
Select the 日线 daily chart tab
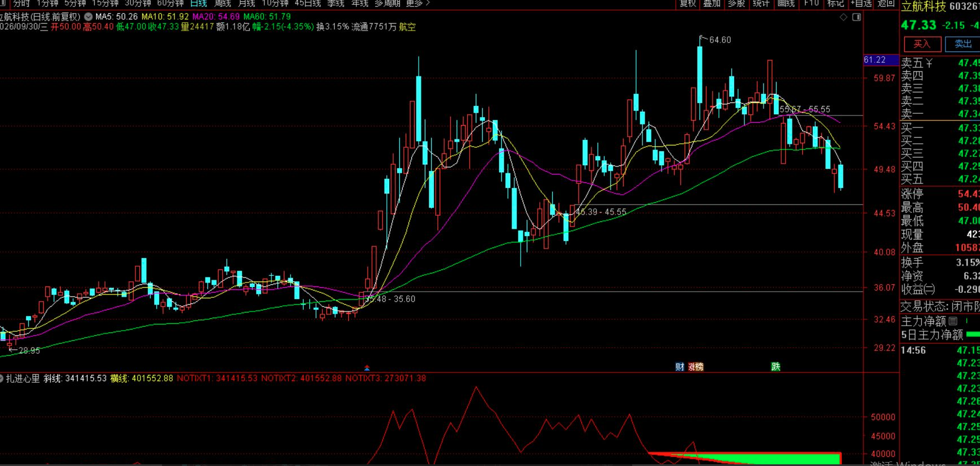point(198,3)
